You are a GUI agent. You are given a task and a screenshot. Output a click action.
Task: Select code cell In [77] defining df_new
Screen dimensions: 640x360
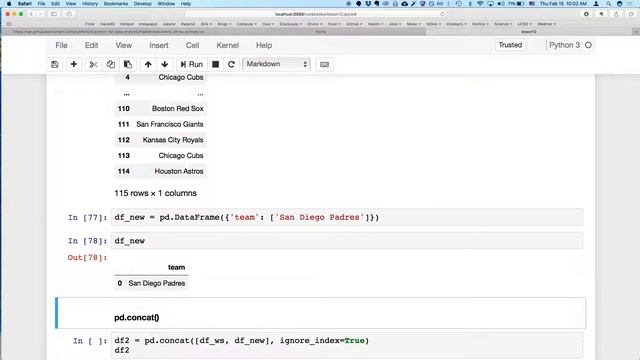click(x=347, y=217)
